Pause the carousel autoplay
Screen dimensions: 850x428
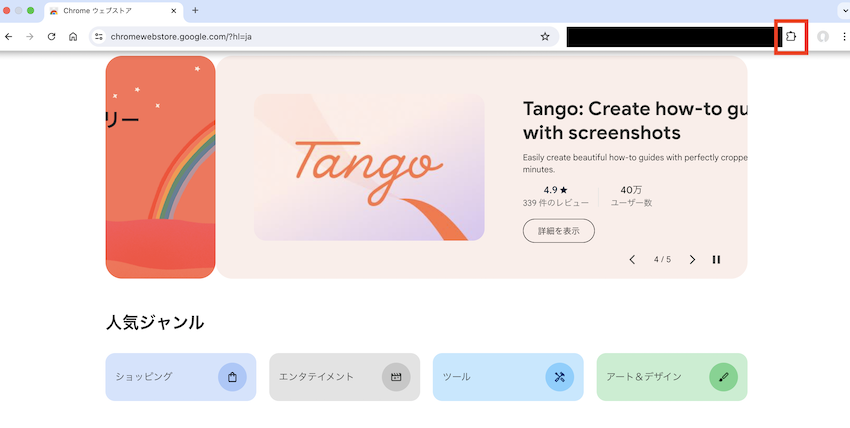[x=716, y=260]
